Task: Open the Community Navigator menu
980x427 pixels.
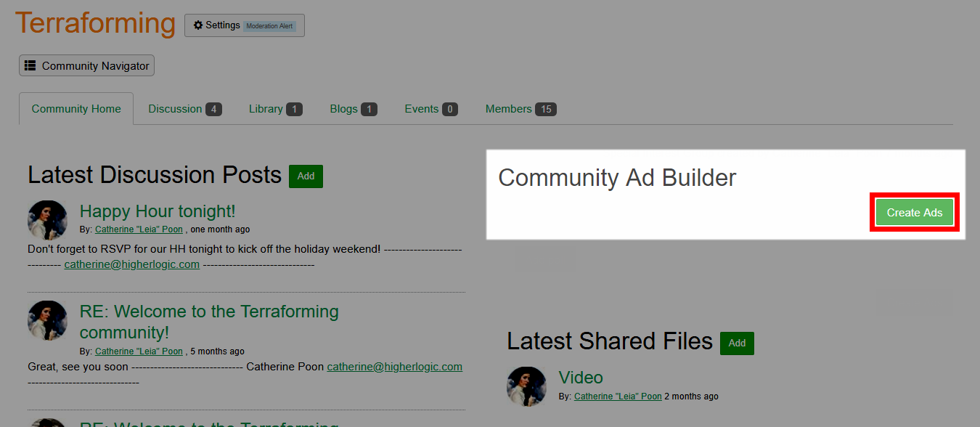Action: pyautogui.click(x=86, y=66)
